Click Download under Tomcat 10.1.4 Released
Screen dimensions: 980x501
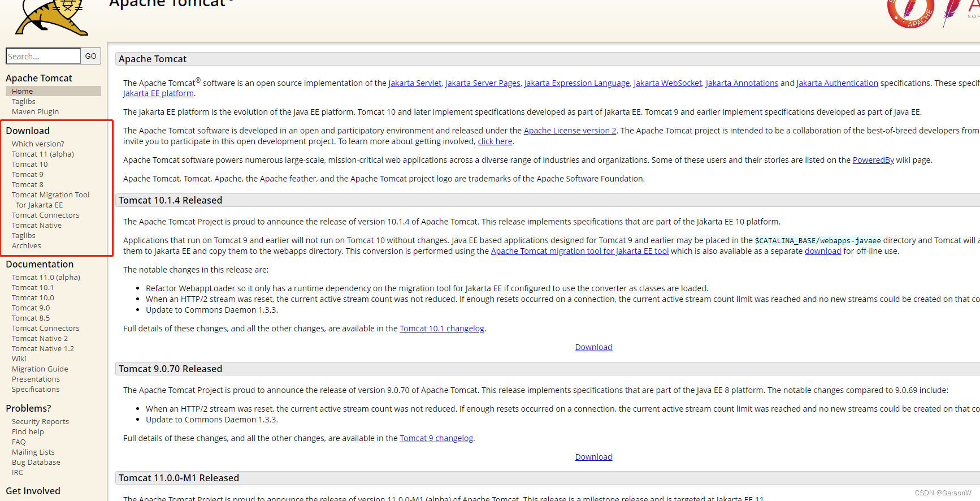click(593, 347)
